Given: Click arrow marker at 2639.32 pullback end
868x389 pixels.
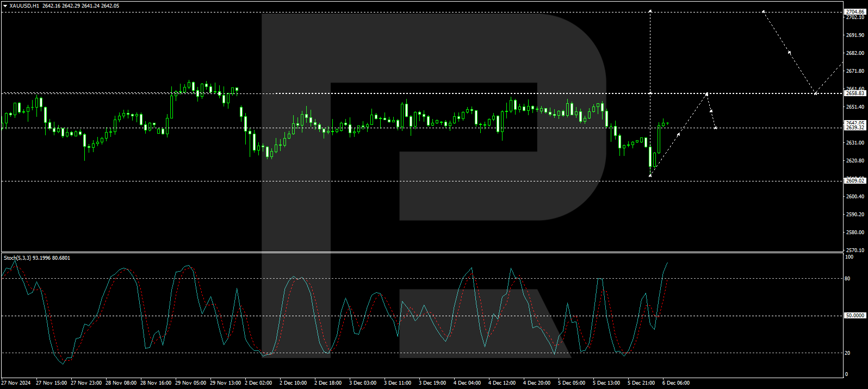Looking at the screenshot, I should click(x=715, y=128).
